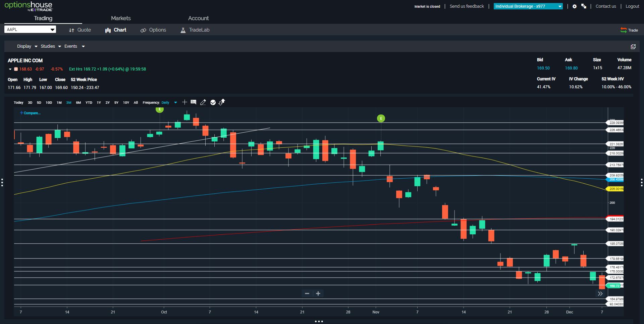
Task: Switch to the Markets tab
Action: click(x=121, y=18)
